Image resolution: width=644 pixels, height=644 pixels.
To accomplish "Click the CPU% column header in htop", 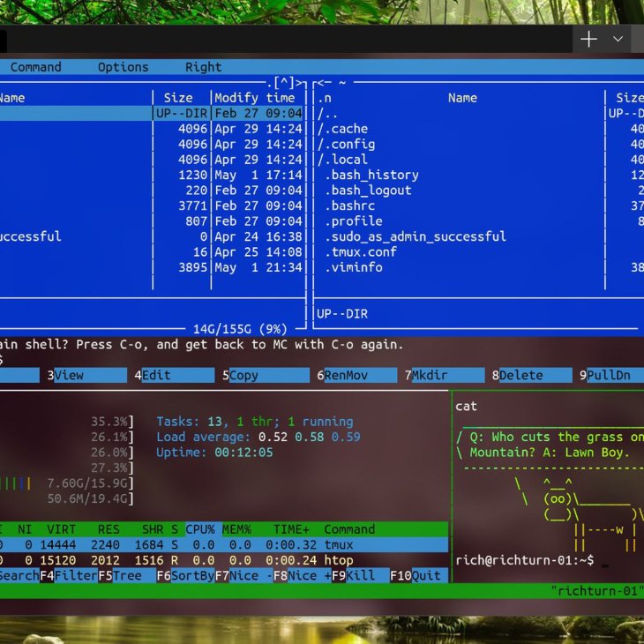I will (x=200, y=529).
